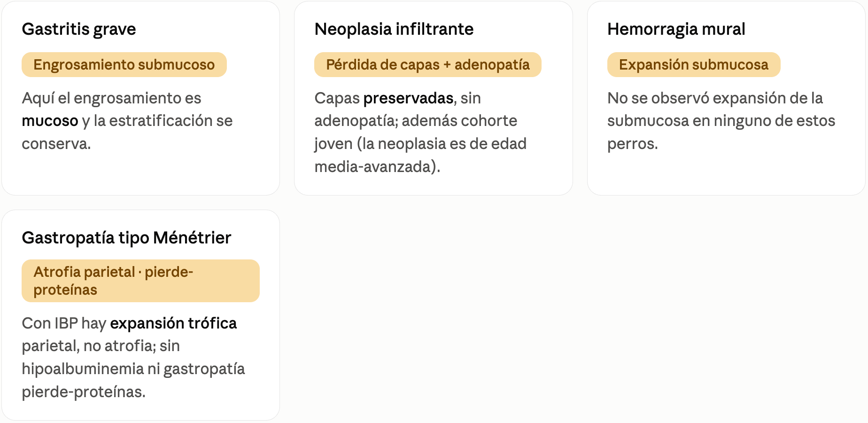Click the Ménétrier card description text

[133, 357]
